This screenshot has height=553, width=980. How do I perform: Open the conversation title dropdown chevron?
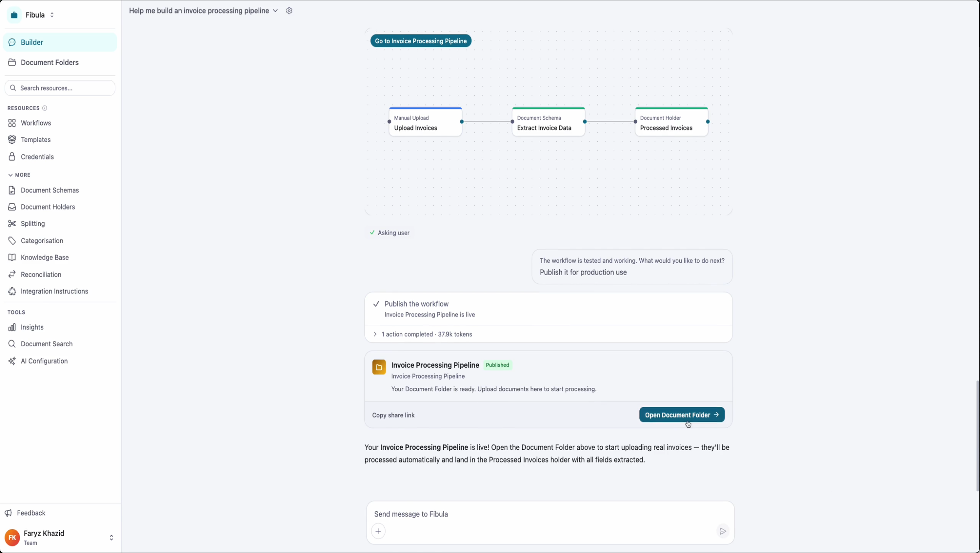pos(275,11)
